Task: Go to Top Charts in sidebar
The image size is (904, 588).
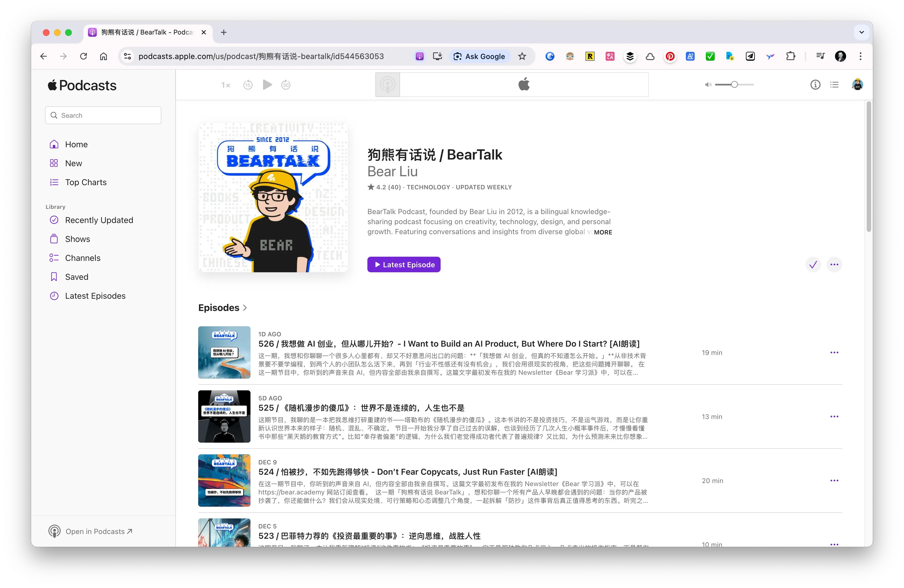Action: coord(85,182)
